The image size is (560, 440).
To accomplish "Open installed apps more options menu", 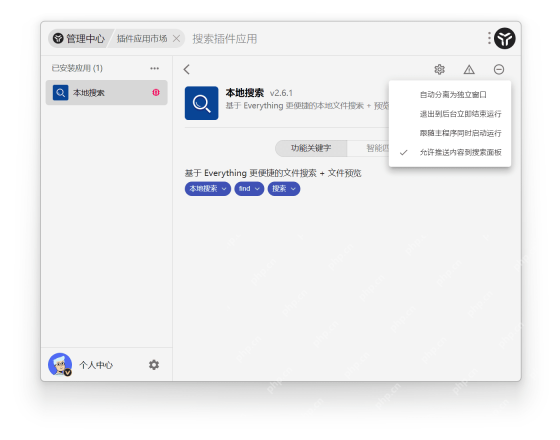I will (x=154, y=68).
